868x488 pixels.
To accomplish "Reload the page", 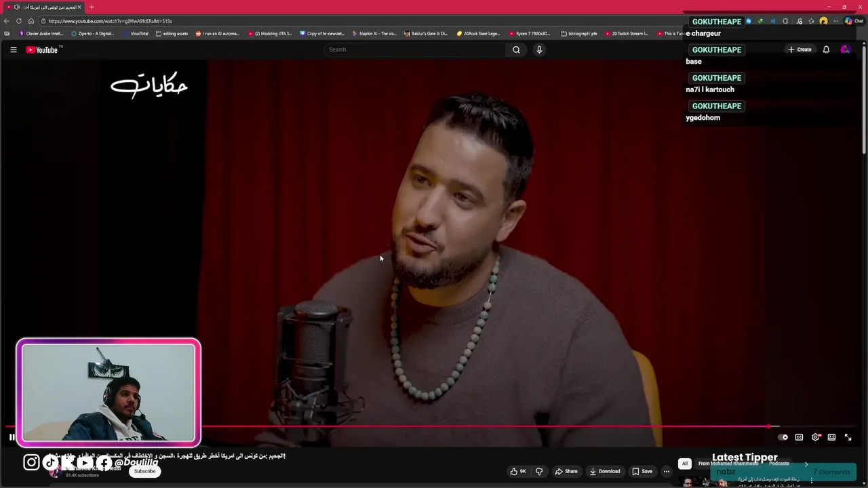I will (19, 21).
